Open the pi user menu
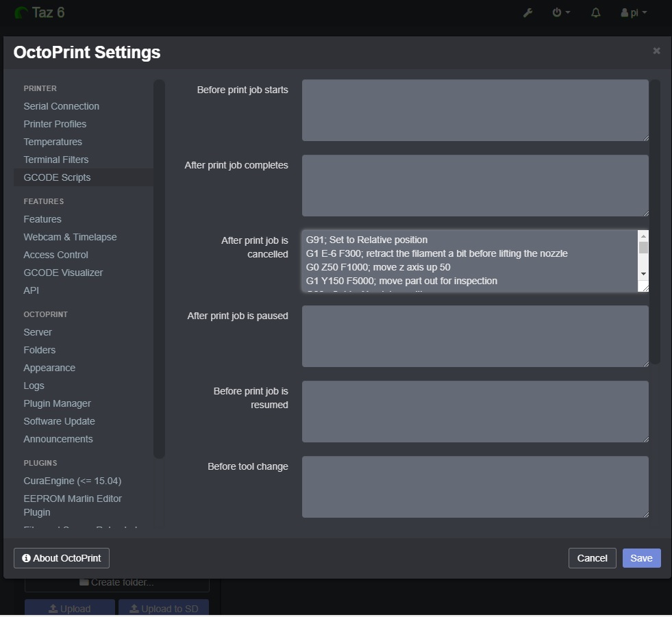The image size is (672, 617). (x=634, y=13)
